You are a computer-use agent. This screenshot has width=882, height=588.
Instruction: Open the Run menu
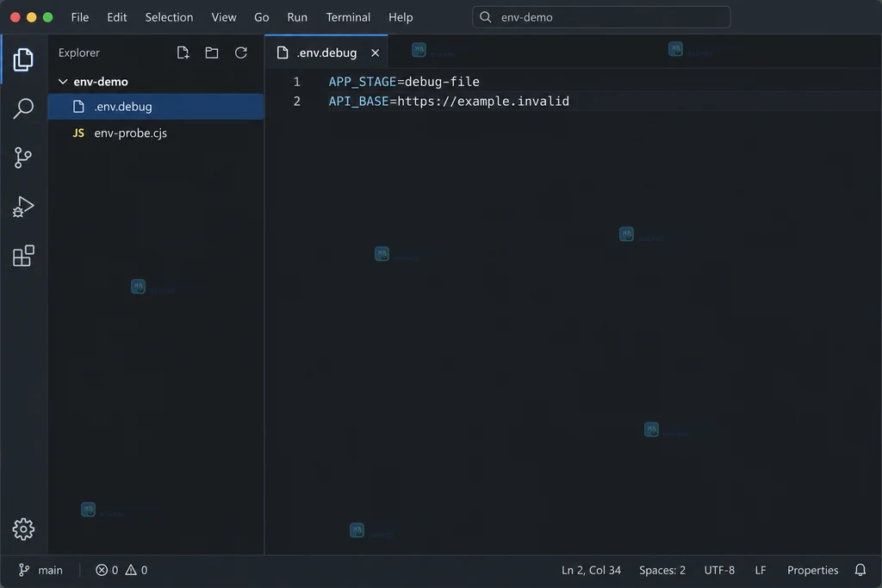click(297, 17)
